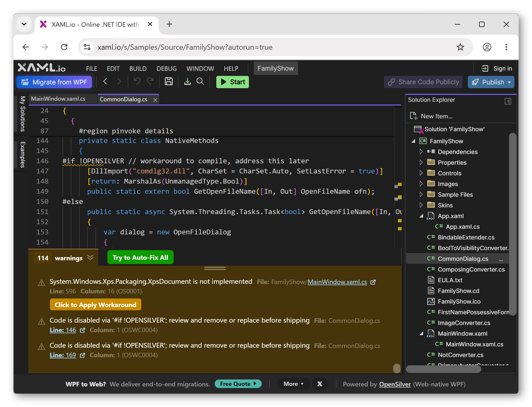Click the warnings panel resize handle

[x=215, y=268]
